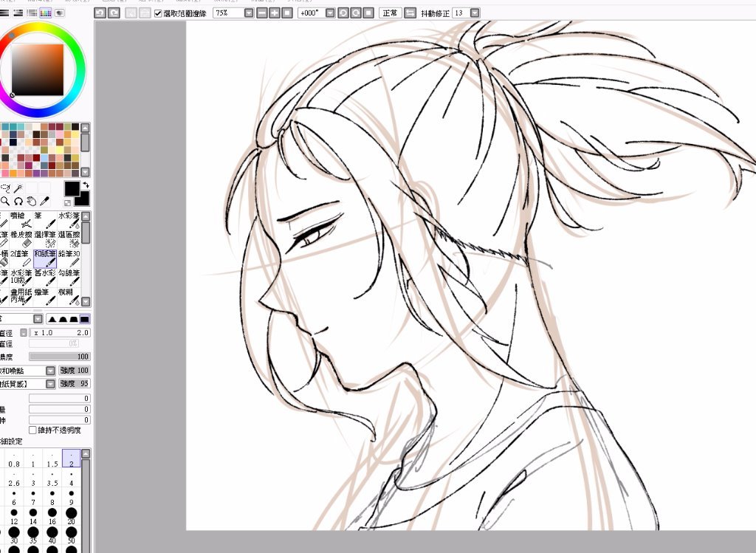Image resolution: width=756 pixels, height=553 pixels.
Task: Select the Rotate view tool
Action: 18,201
